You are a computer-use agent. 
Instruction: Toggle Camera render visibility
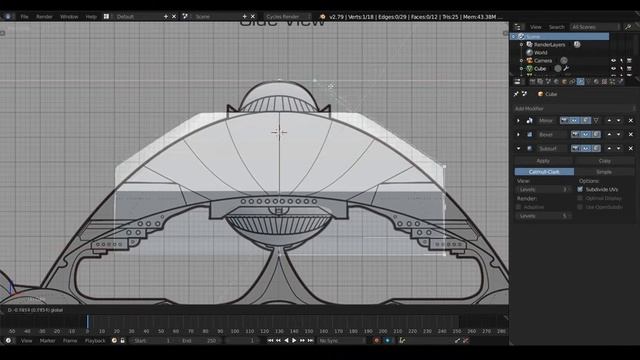point(629,60)
